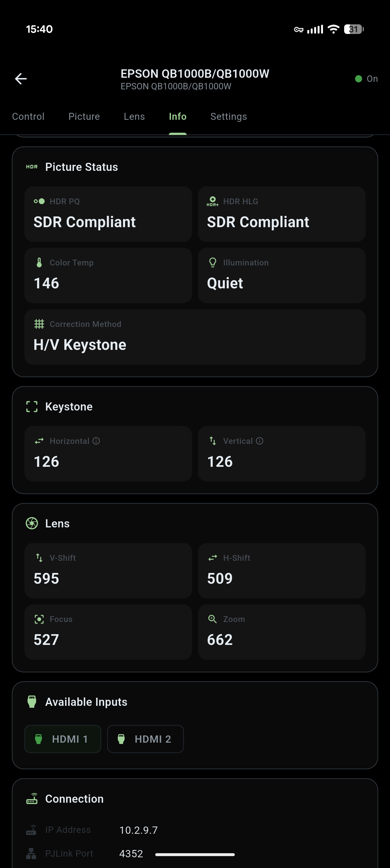
Task: Tap the Lens aperture icon
Action: pyautogui.click(x=32, y=523)
